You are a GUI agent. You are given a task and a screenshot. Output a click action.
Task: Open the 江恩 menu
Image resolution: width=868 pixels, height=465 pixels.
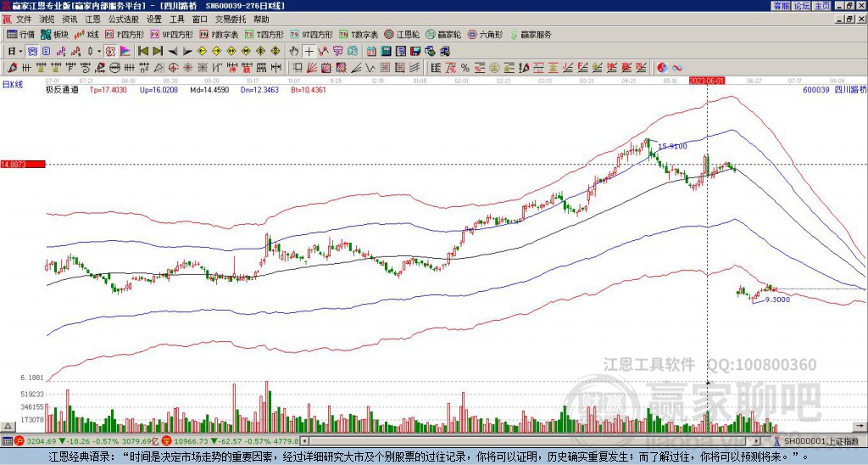92,20
